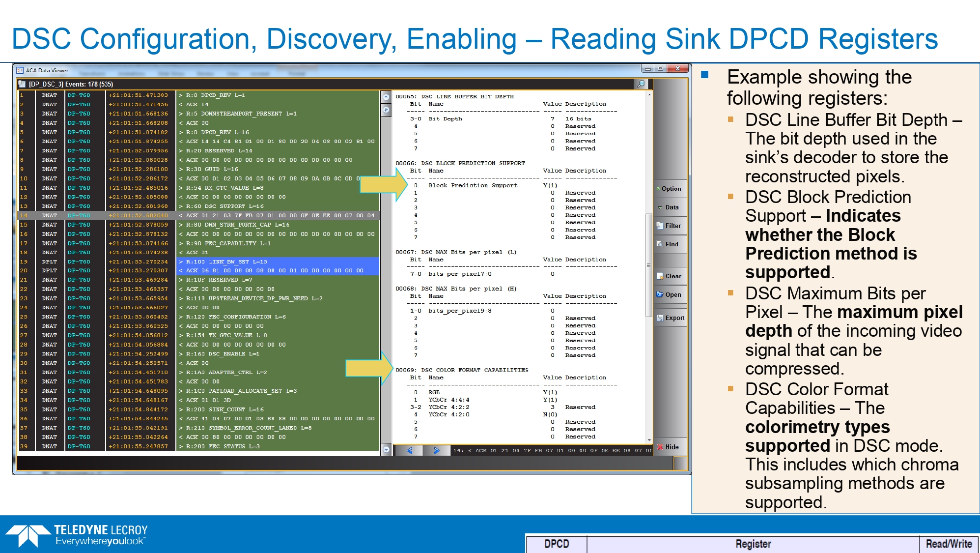Click the sync scroll icon below the up circle
Screen dimensions: 980x553
coord(386,110)
